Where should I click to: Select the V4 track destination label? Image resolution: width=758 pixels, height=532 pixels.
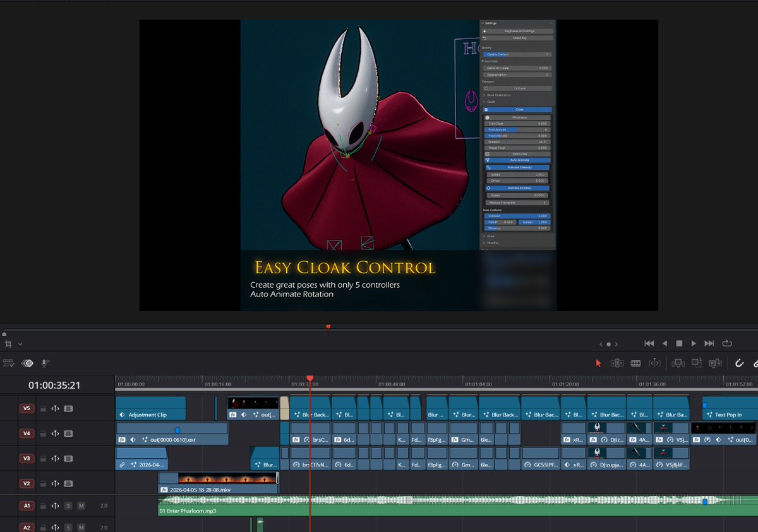click(x=27, y=434)
